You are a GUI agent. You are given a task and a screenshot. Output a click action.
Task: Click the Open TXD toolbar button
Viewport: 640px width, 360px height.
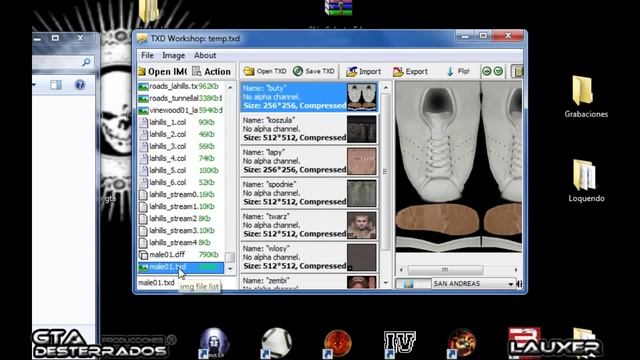[x=265, y=71]
